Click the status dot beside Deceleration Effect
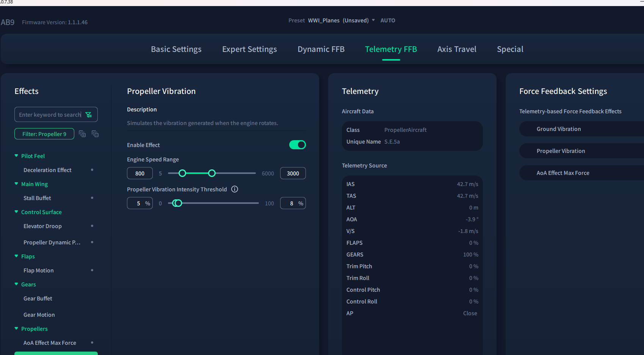 [92, 170]
